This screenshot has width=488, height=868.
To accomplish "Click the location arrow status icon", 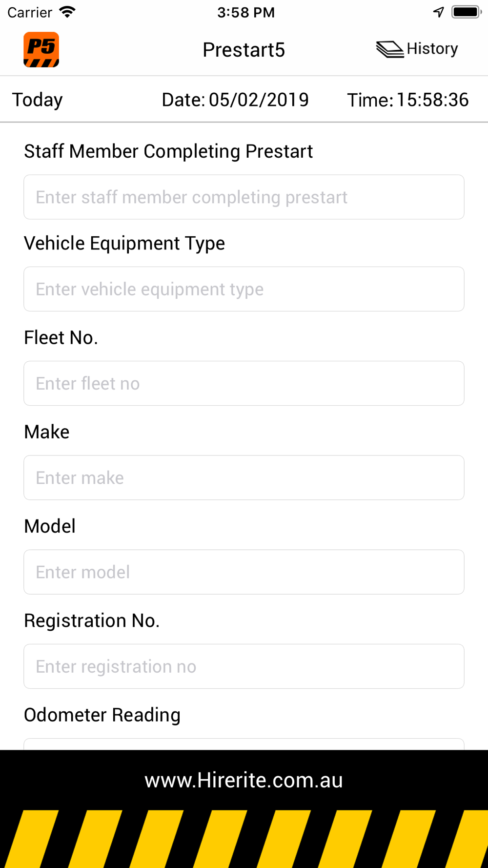I will [x=439, y=12].
